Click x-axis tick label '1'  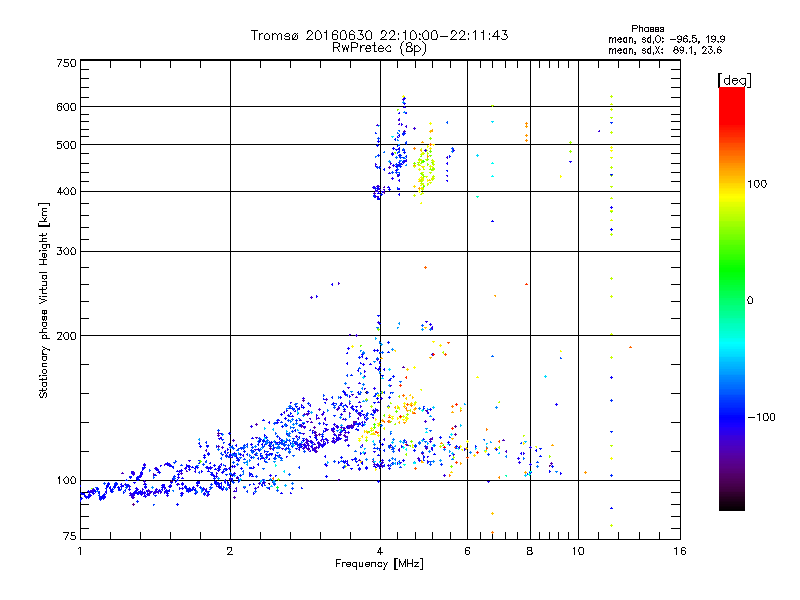tap(80, 551)
